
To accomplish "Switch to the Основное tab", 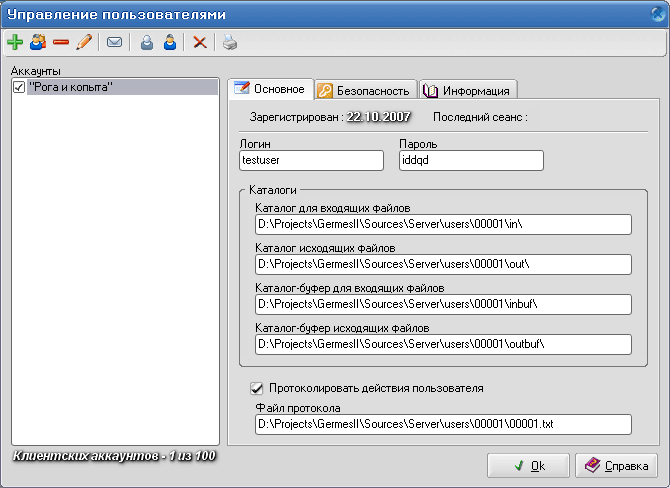I will 270,89.
